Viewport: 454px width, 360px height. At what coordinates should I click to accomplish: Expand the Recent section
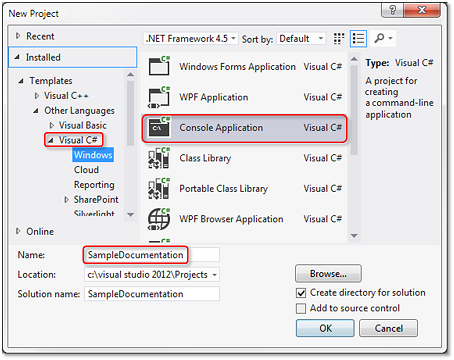18,36
